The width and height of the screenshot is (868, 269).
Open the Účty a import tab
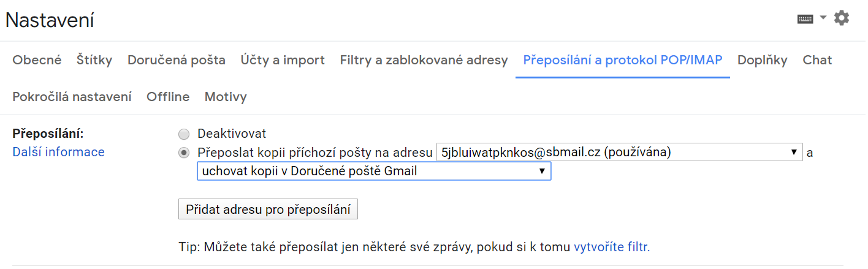(283, 60)
